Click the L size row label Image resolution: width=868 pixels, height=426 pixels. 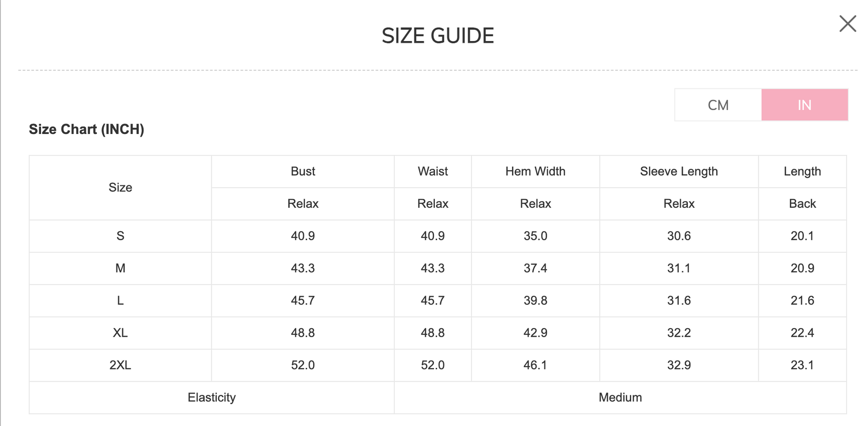pyautogui.click(x=120, y=301)
